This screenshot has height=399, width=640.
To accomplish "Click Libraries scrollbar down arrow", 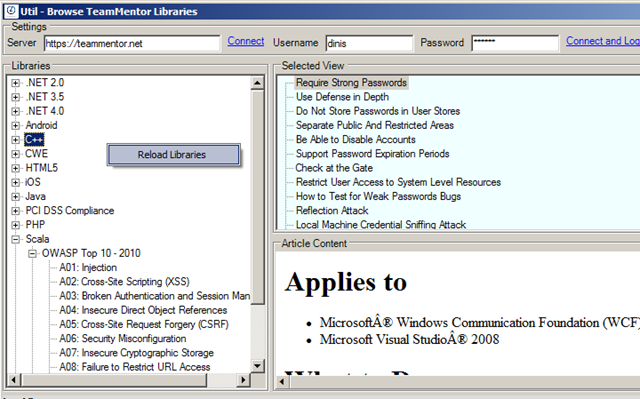I will [258, 366].
